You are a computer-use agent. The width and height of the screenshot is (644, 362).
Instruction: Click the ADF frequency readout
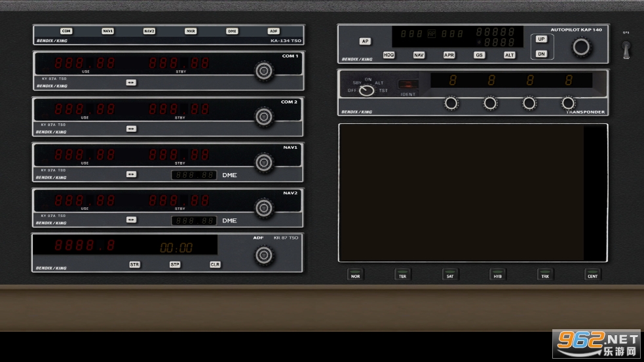pos(85,246)
